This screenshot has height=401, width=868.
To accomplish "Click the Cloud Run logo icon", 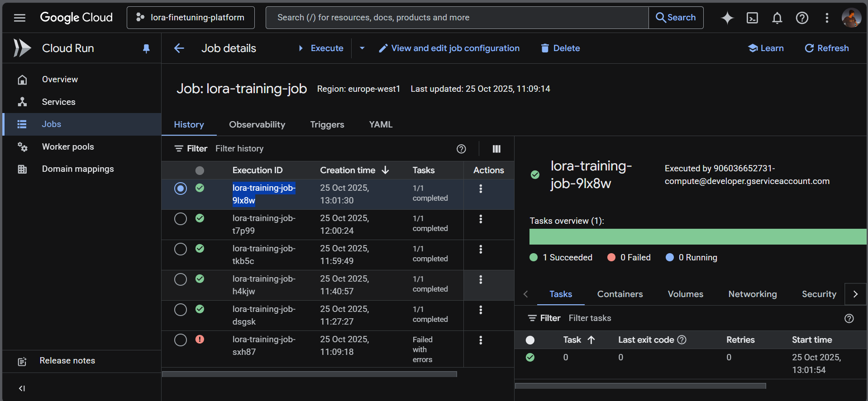I will click(22, 48).
